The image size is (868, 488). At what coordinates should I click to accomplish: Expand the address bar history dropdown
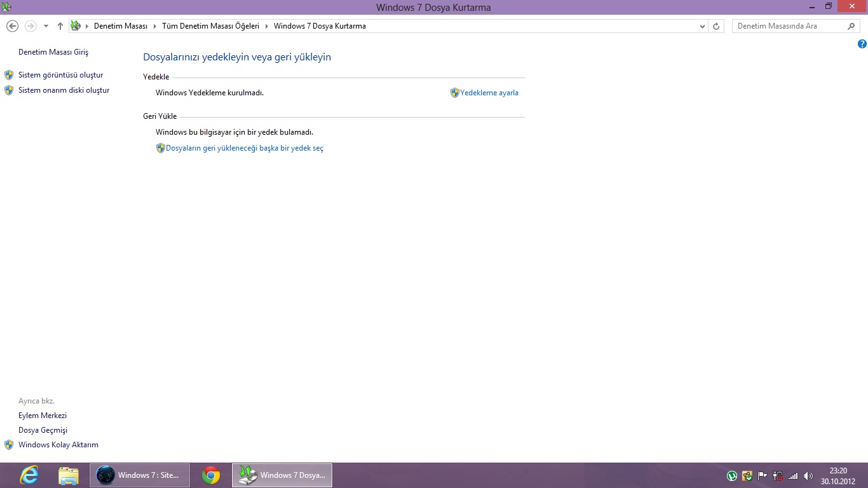[702, 26]
